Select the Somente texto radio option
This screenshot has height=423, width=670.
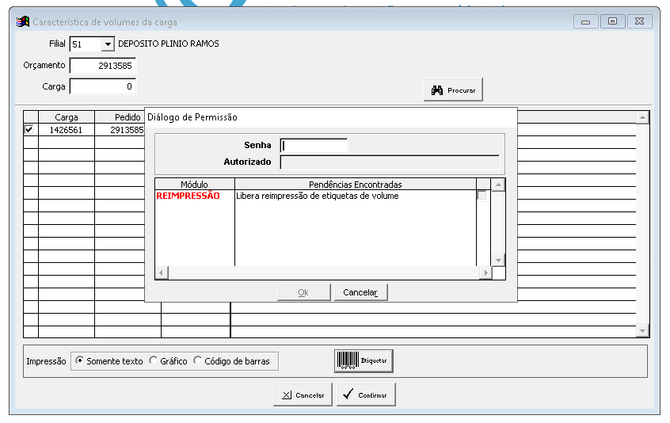[x=80, y=361]
